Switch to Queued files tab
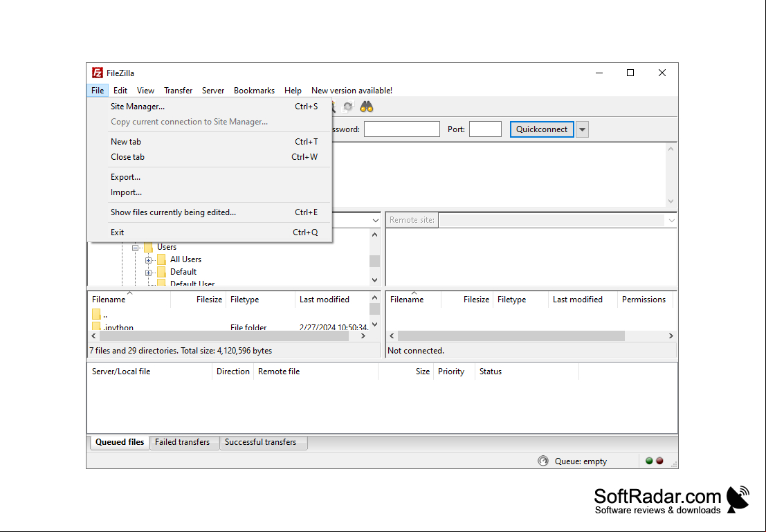The height and width of the screenshot is (532, 766). click(120, 442)
